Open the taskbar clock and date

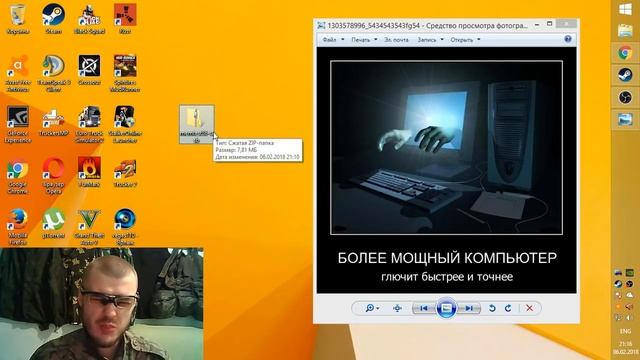click(625, 348)
